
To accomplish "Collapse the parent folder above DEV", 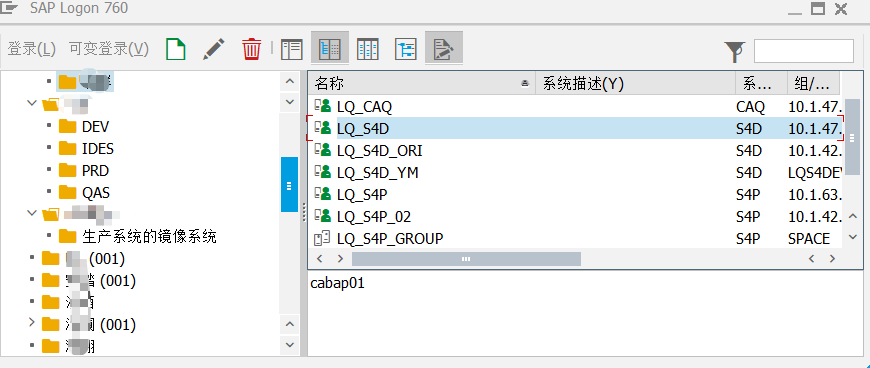I will [x=32, y=104].
